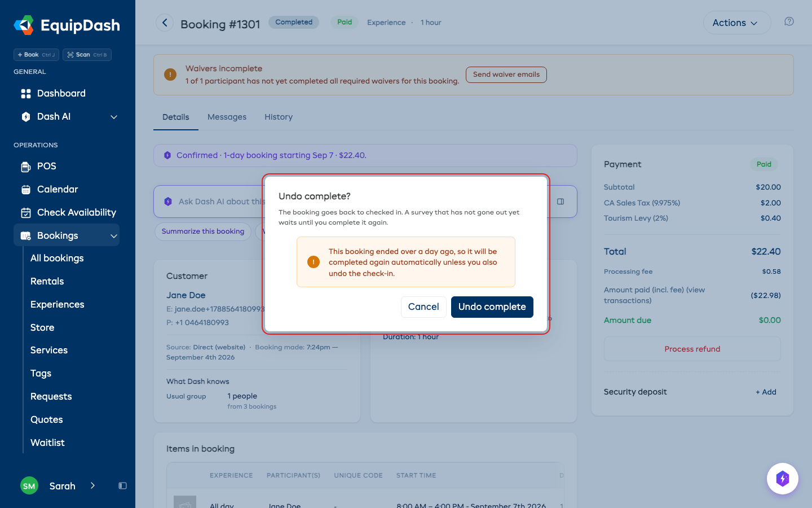The height and width of the screenshot is (508, 812).
Task: Click the orange warning icon in Waivers banner
Action: pos(170,75)
